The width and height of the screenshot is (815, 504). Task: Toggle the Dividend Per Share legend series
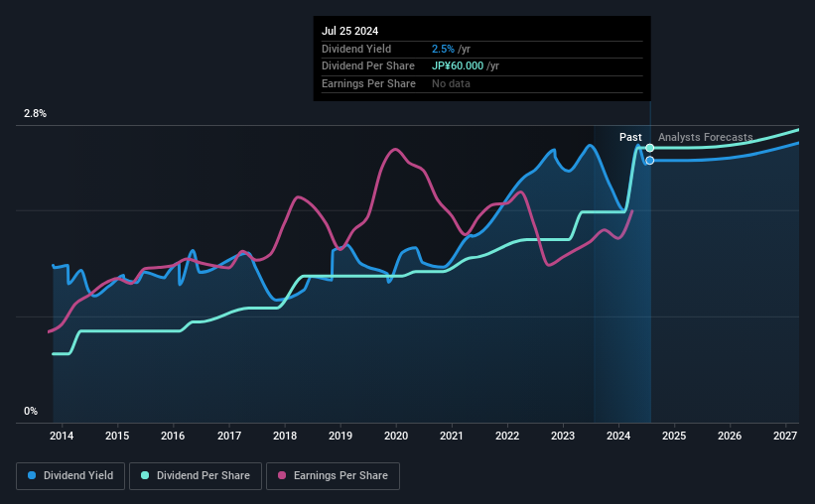click(196, 476)
